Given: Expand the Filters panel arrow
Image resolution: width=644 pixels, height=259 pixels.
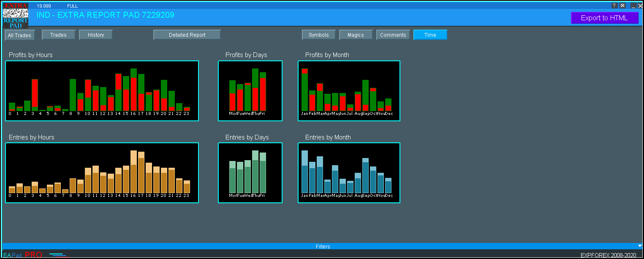Looking at the screenshot, I should click(640, 246).
